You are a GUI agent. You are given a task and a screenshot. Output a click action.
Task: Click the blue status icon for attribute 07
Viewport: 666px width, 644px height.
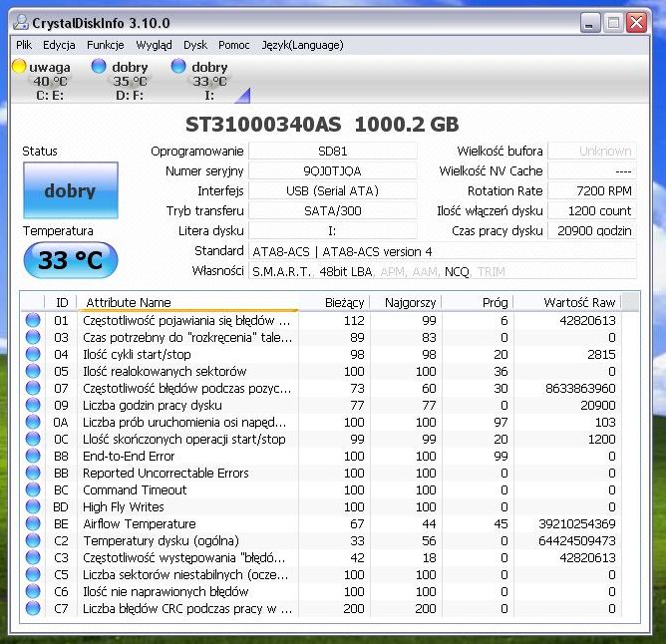(x=33, y=388)
